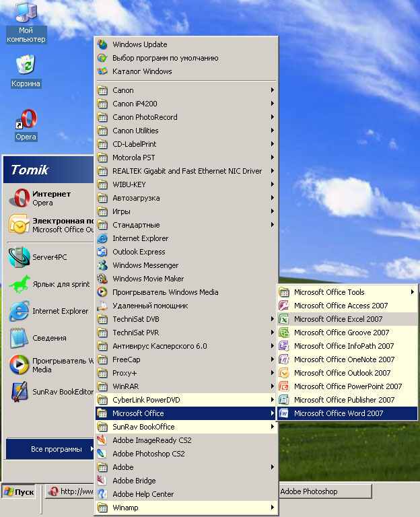Open the Canon PhotoRecord menu entry

click(186, 117)
